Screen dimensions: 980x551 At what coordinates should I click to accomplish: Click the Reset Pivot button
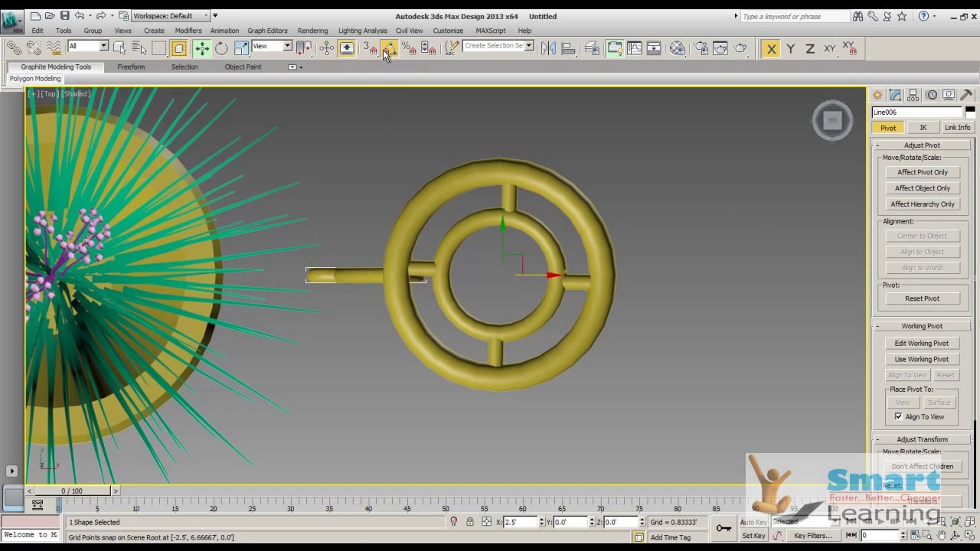(x=923, y=298)
